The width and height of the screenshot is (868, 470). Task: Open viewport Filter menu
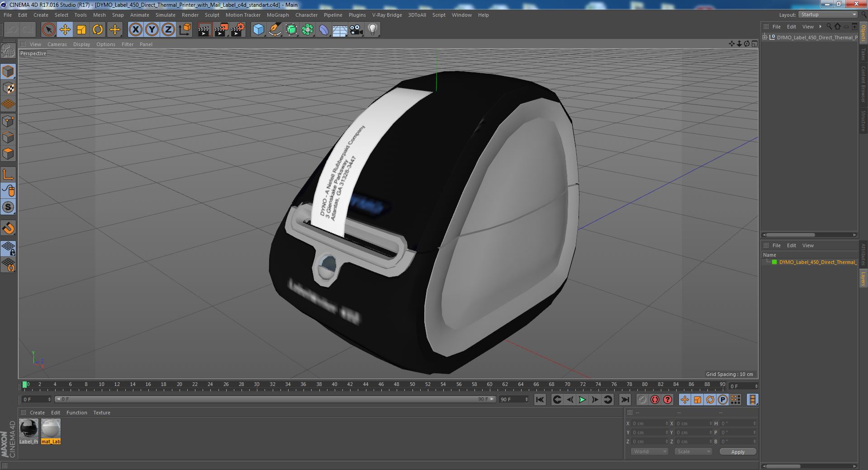[x=128, y=44]
